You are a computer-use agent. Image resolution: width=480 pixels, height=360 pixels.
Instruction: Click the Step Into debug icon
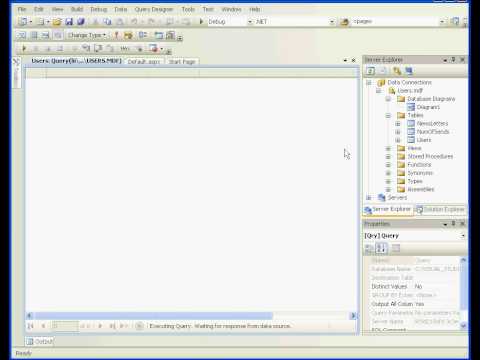pos(86,48)
